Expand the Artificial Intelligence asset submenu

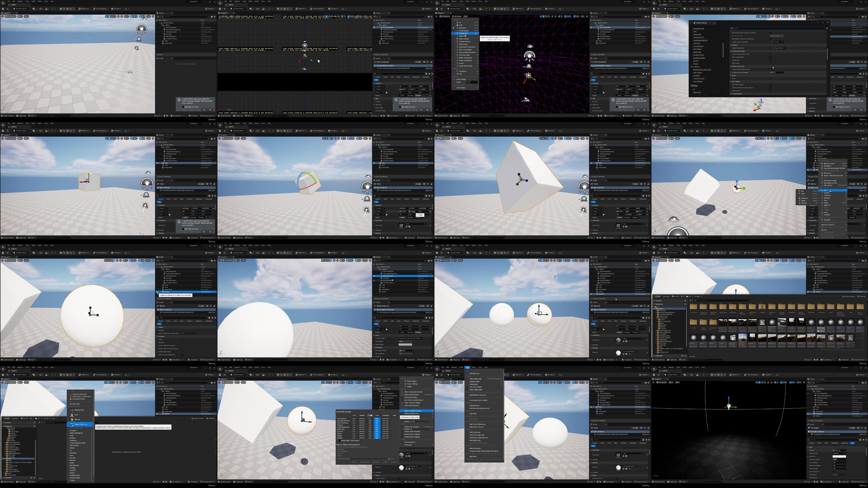(80, 433)
